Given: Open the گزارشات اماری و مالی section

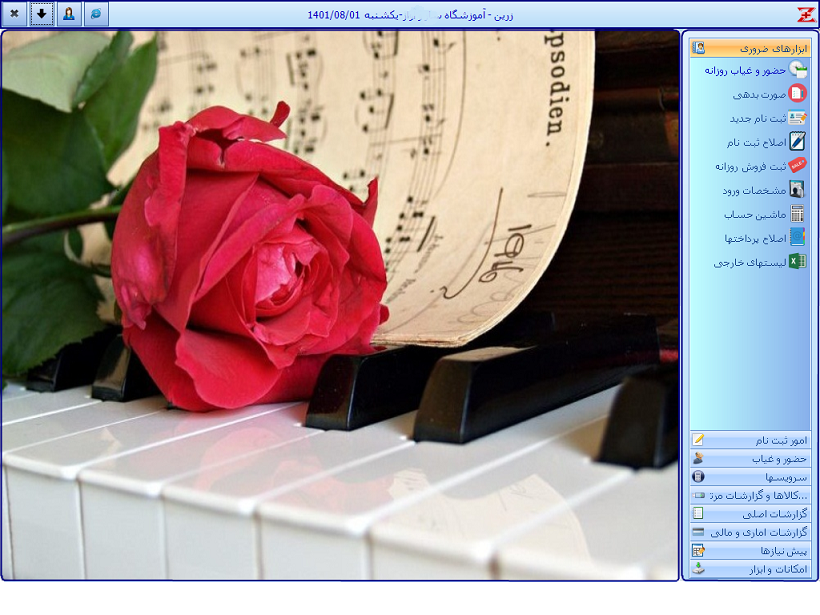Looking at the screenshot, I should pyautogui.click(x=750, y=532).
